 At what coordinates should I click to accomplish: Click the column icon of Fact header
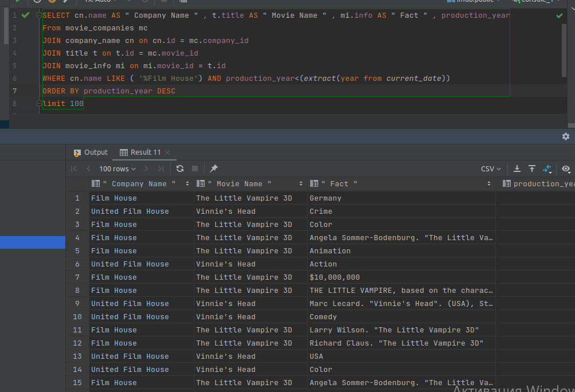[x=314, y=184]
